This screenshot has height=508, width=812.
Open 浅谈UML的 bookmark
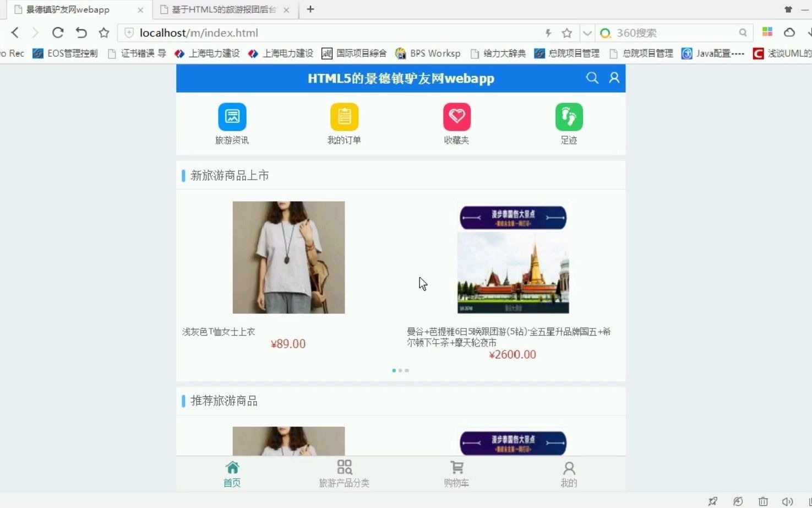pyautogui.click(x=782, y=53)
